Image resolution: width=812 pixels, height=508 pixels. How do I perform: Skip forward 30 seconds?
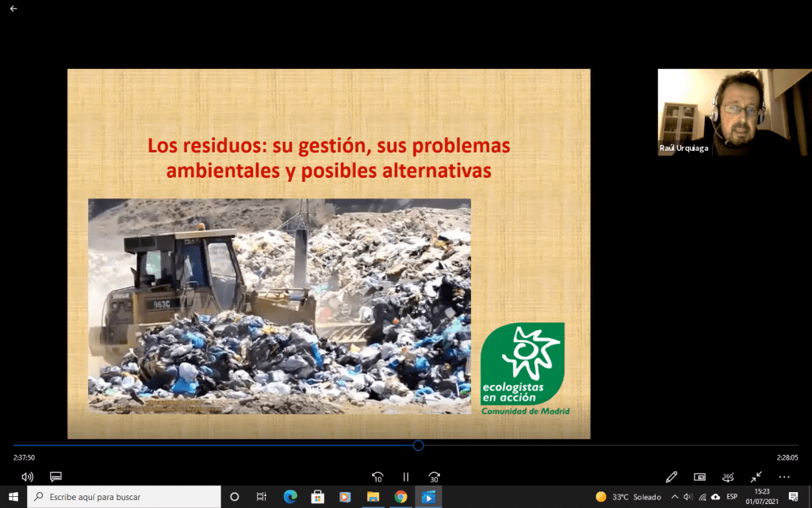[x=434, y=477]
